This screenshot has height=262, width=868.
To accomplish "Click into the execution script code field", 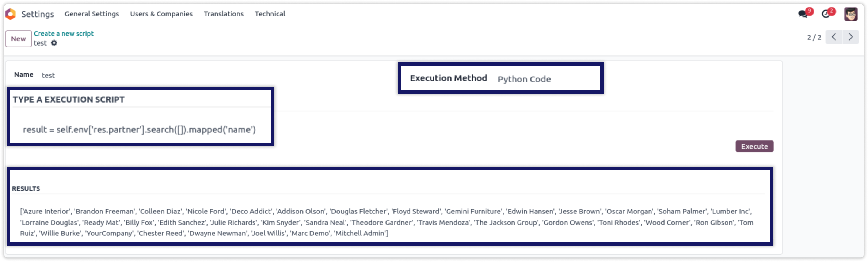I will point(140,130).
